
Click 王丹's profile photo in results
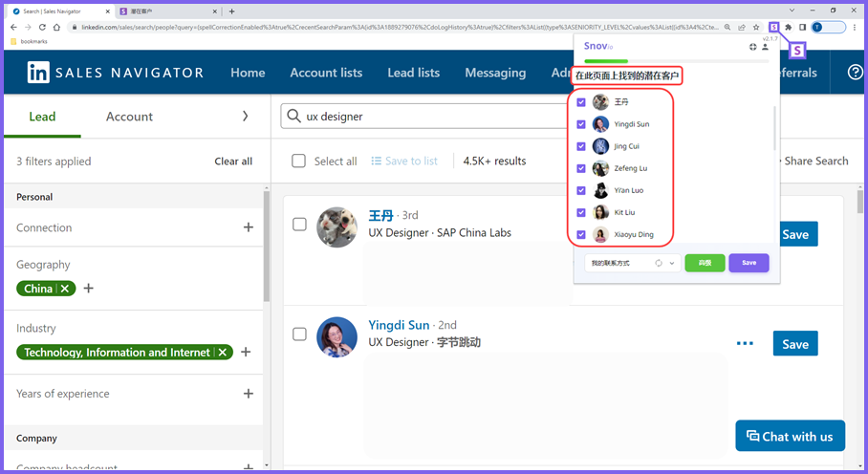coord(336,227)
